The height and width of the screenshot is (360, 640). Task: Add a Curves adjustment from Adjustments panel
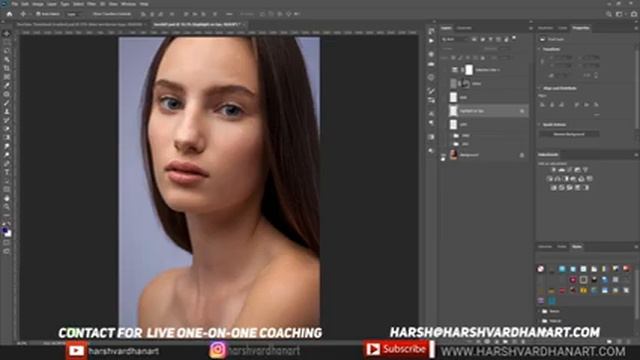[x=570, y=170]
